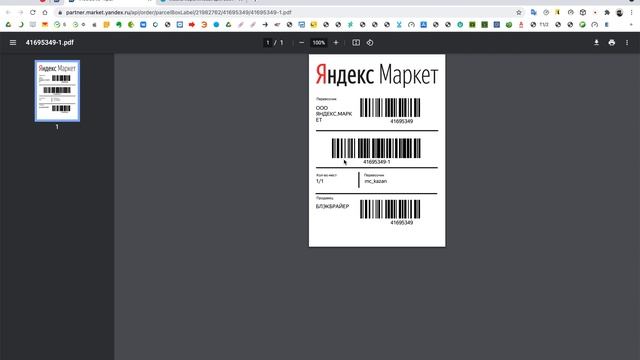
Task: Click the БЛЭКБРАЙЕР seller name
Action: pos(332,207)
